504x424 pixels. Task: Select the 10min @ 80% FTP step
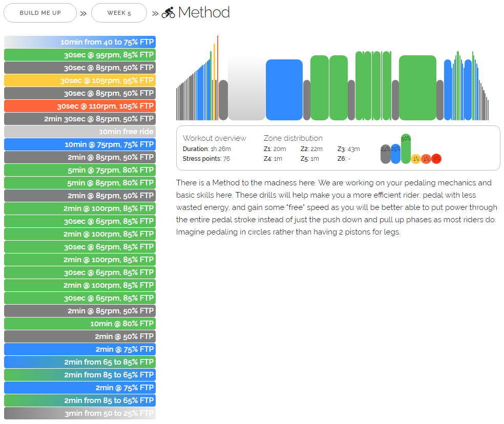(80, 324)
